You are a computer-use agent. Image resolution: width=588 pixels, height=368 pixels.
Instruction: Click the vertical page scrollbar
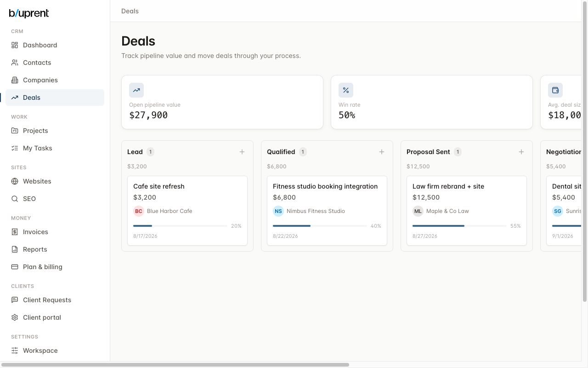coord(585,152)
